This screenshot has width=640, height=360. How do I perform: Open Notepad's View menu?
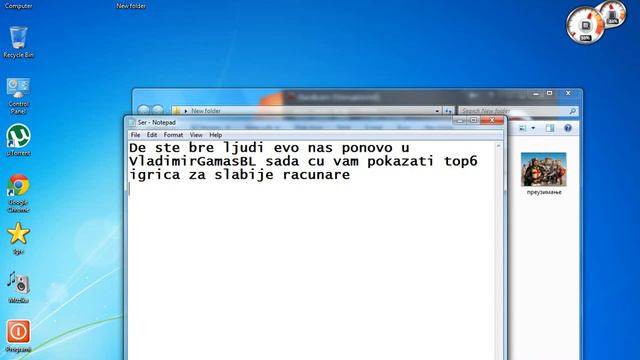click(x=196, y=135)
